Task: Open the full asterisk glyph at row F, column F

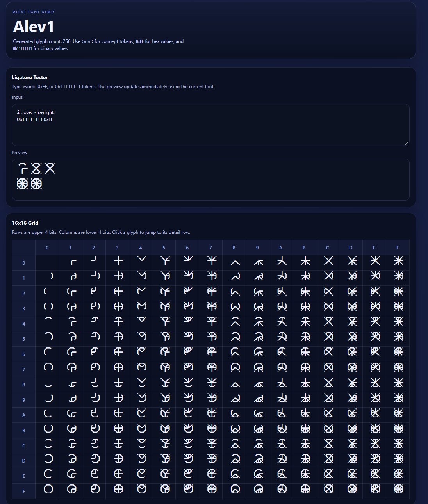Action: click(399, 489)
